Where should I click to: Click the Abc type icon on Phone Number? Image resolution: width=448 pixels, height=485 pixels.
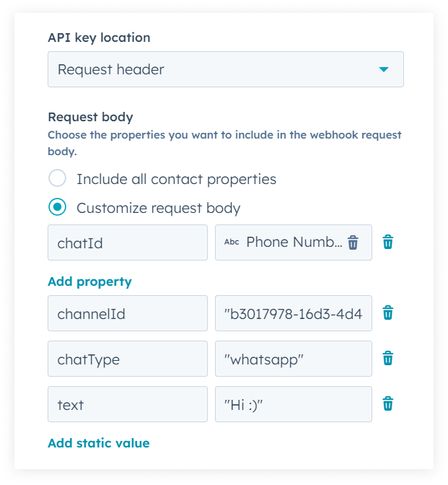click(232, 242)
